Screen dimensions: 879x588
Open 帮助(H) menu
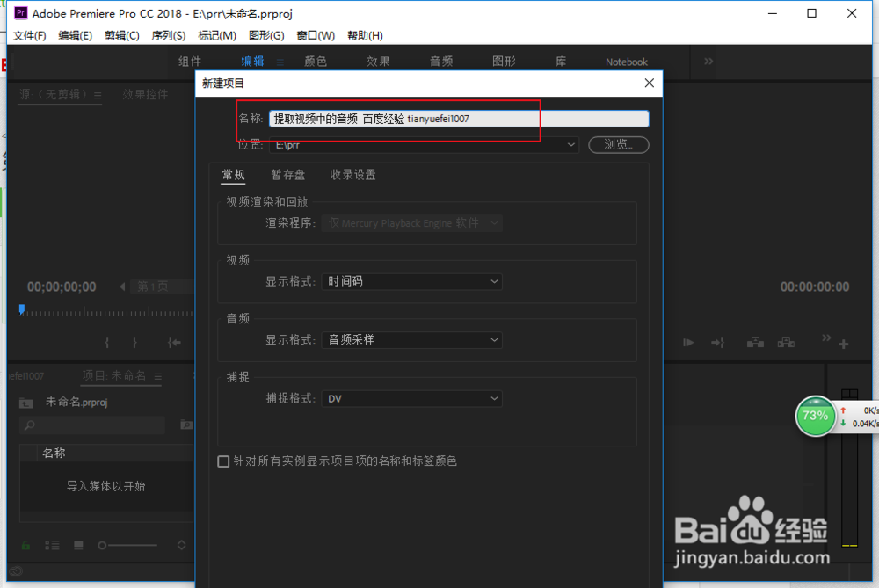pyautogui.click(x=365, y=35)
